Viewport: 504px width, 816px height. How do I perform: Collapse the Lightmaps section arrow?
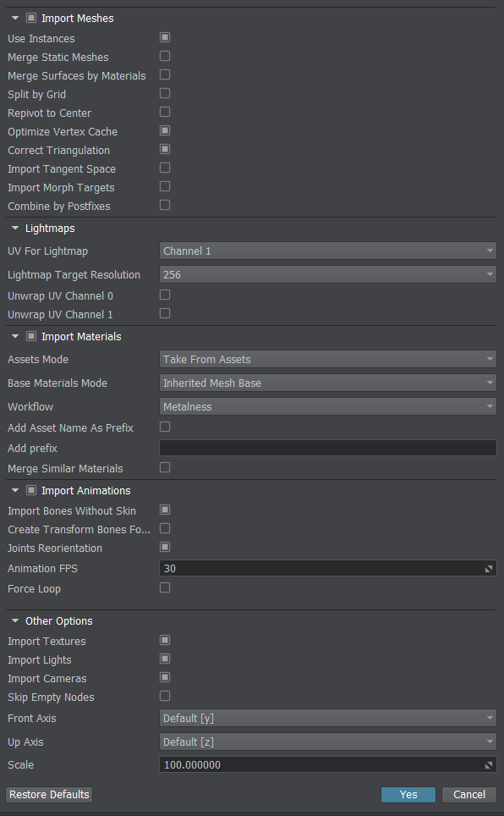click(15, 229)
